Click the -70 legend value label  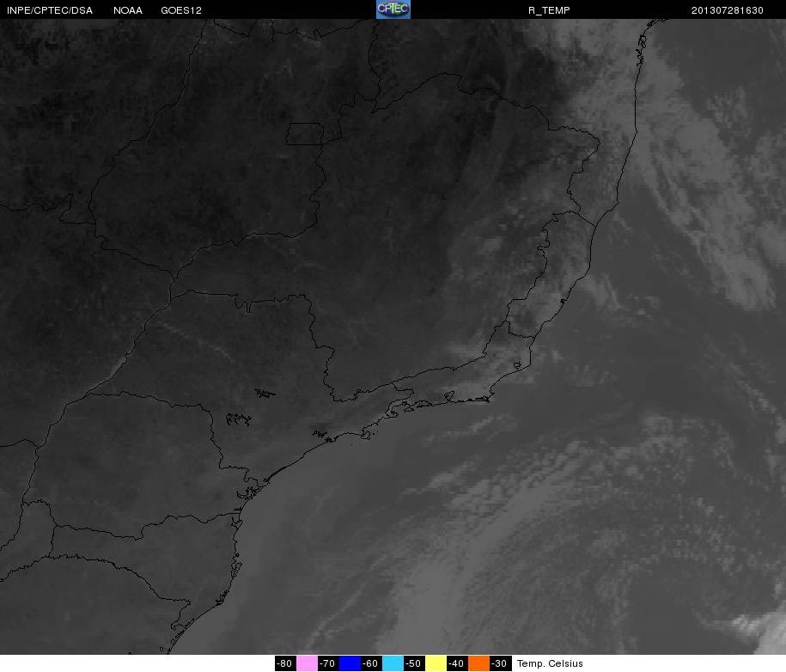328,663
